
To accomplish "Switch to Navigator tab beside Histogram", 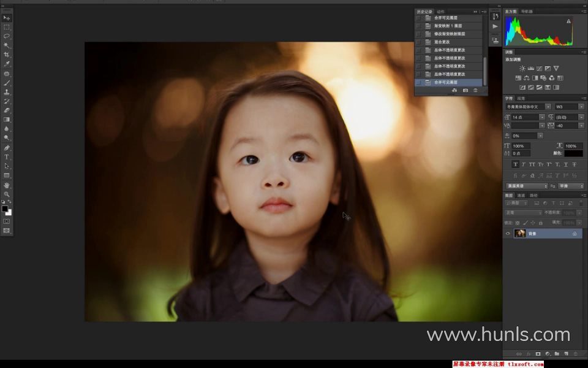I will pyautogui.click(x=527, y=12).
